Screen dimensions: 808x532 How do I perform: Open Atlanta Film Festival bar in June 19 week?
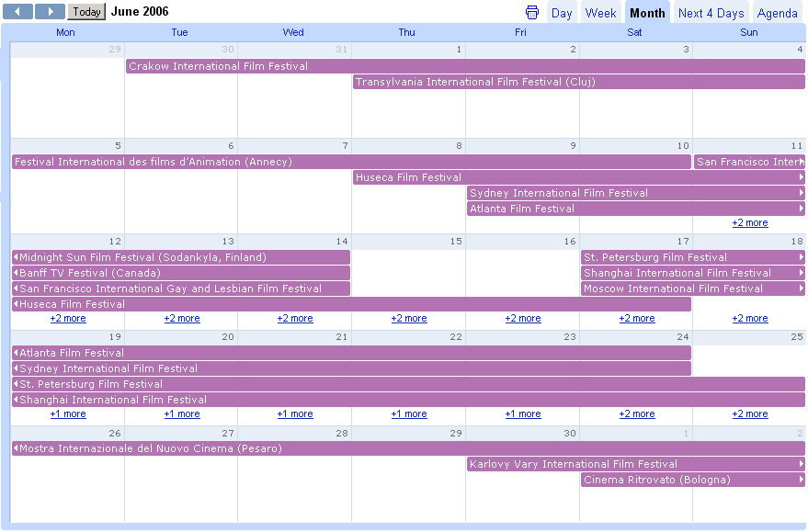[x=351, y=353]
